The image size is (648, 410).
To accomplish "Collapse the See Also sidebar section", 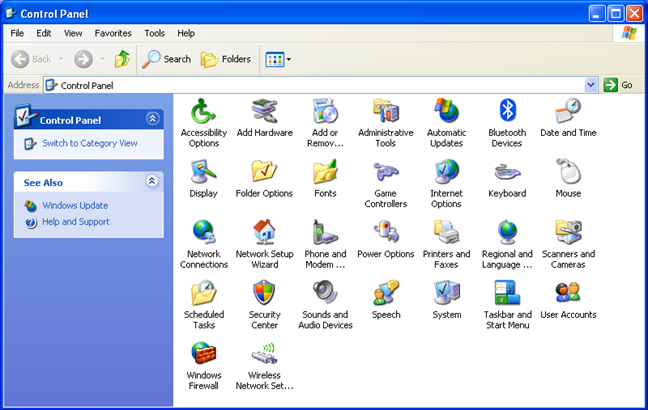I will pos(152,182).
